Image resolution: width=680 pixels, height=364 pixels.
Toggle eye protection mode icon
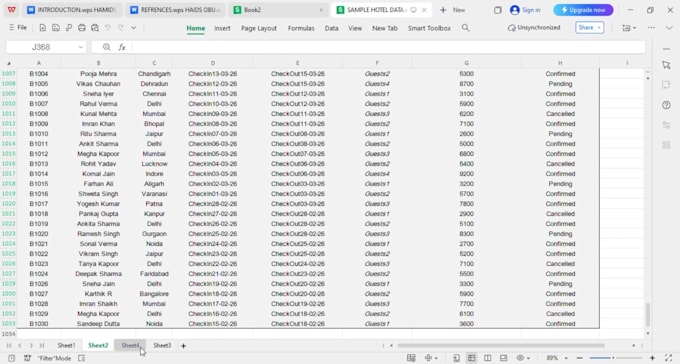(520, 358)
